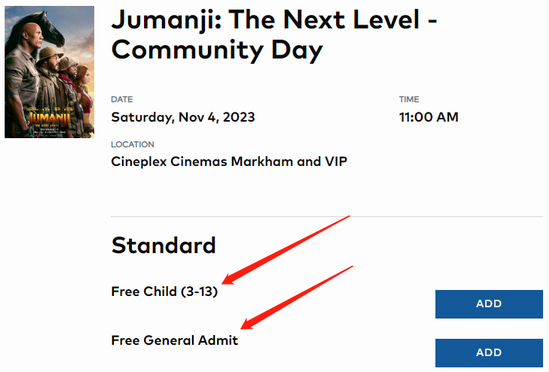Image resolution: width=549 pixels, height=372 pixels.
Task: Click the TIME field label
Action: tap(409, 99)
